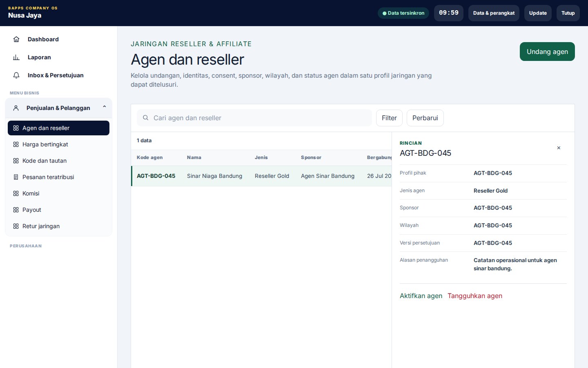This screenshot has width=588, height=368.
Task: Click the Update button in top bar
Action: click(x=538, y=13)
